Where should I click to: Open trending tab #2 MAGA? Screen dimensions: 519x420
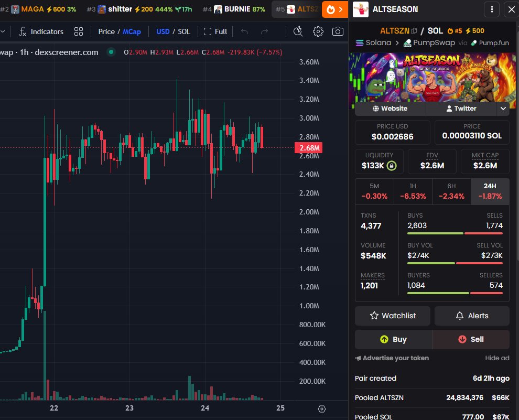click(38, 9)
